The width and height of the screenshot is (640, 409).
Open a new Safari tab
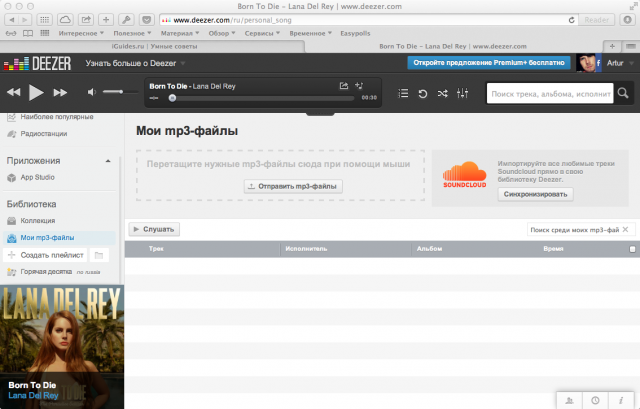coord(612,47)
